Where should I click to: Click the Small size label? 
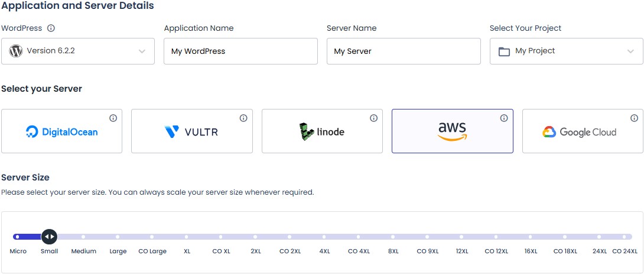click(49, 251)
